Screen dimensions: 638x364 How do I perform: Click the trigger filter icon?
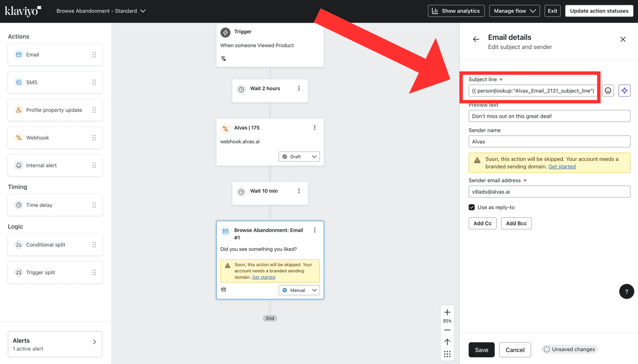[223, 58]
